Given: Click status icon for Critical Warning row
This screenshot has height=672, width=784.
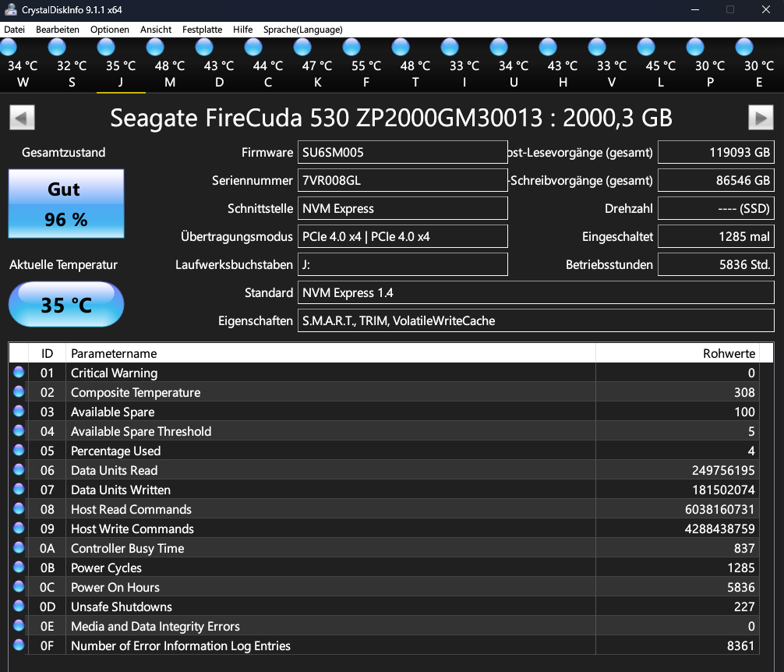Looking at the screenshot, I should tap(19, 372).
